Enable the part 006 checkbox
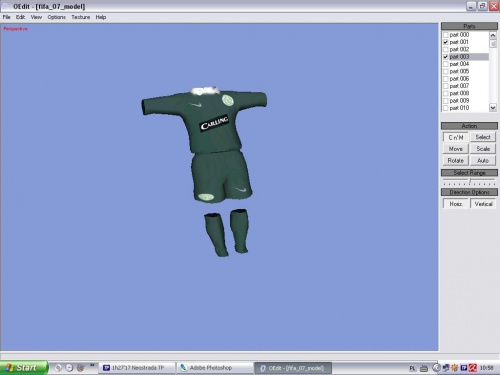 pos(445,79)
